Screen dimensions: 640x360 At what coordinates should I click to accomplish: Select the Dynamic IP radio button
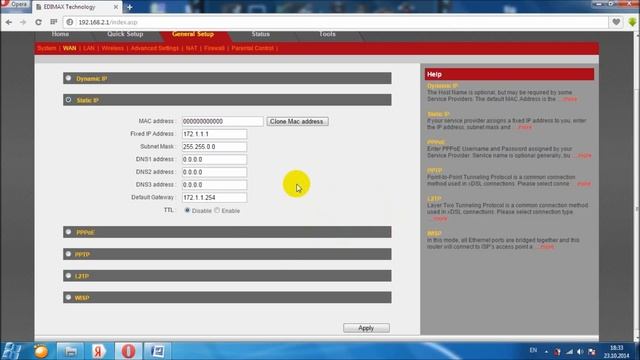coord(68,78)
